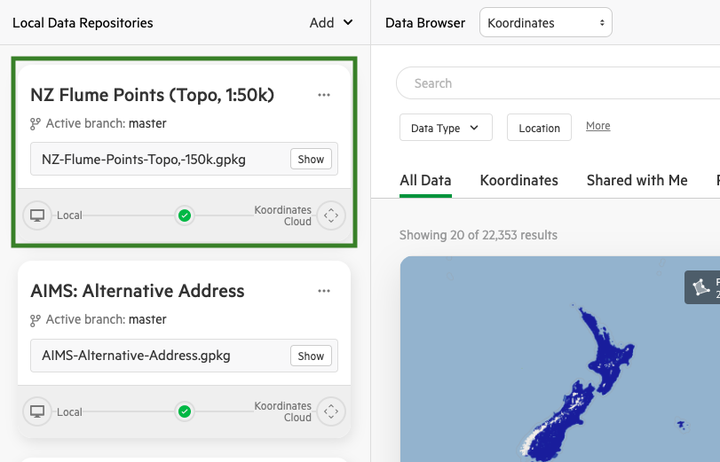Open the Koordinates Data Browser source selector
Screen dimensions: 720x462
pyautogui.click(x=546, y=23)
